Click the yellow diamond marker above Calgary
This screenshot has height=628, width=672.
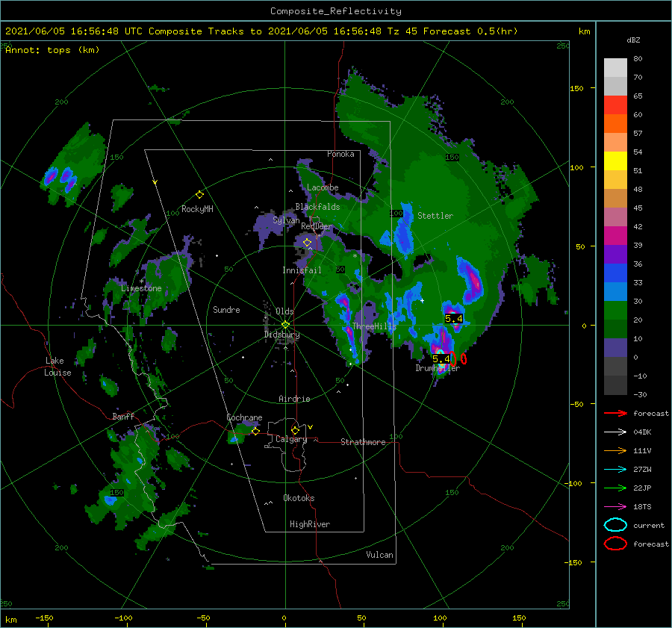click(x=295, y=430)
